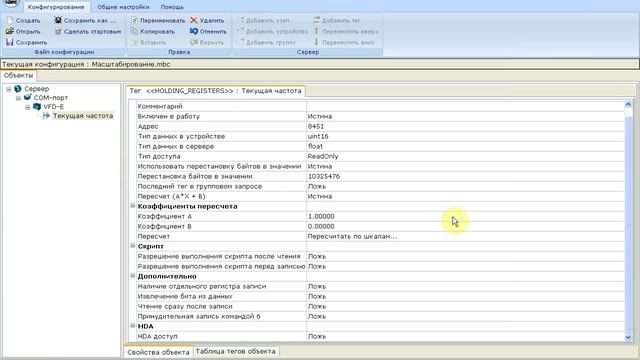The height and width of the screenshot is (360, 640).
Task: Click the Переименовать (Rename) icon
Action: (134, 20)
